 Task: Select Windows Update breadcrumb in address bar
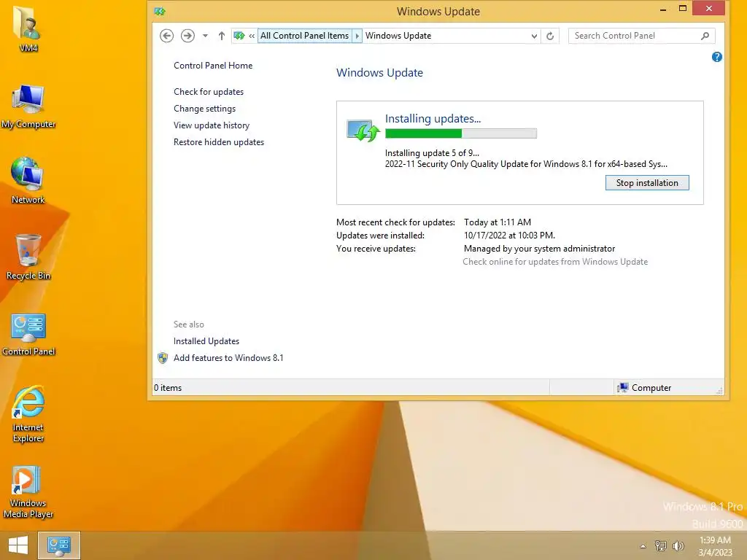398,36
